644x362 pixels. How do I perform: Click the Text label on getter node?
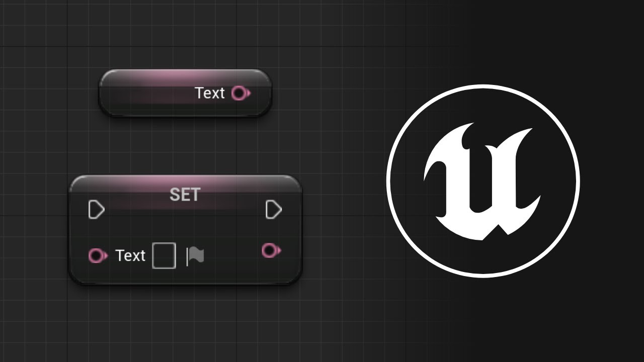(209, 94)
